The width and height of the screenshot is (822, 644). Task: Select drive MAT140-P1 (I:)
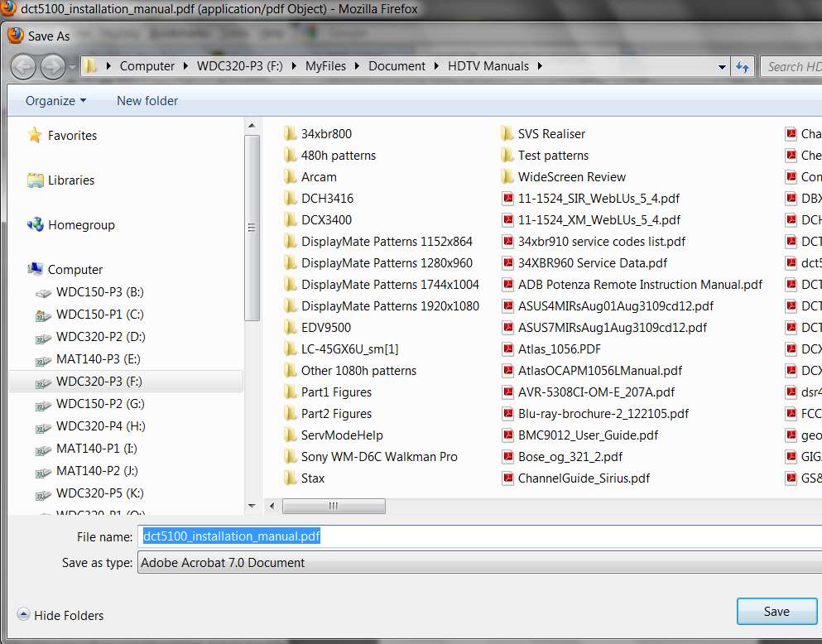pyautogui.click(x=97, y=449)
